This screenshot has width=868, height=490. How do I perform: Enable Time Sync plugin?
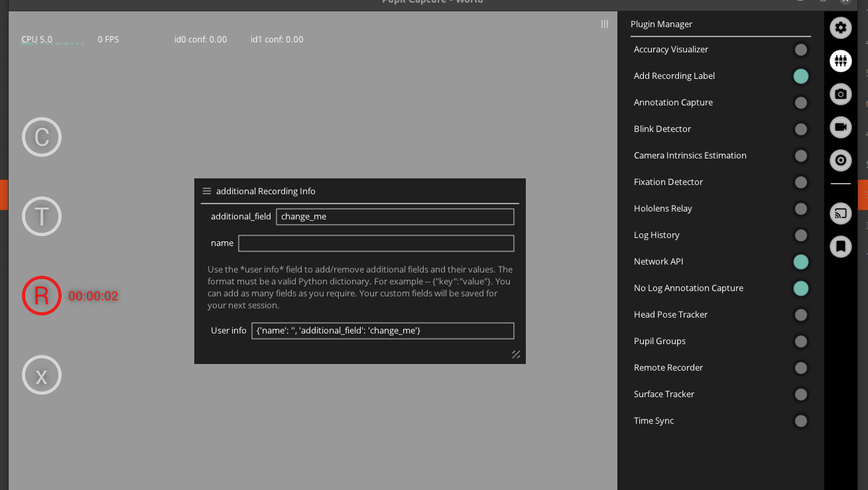801,421
